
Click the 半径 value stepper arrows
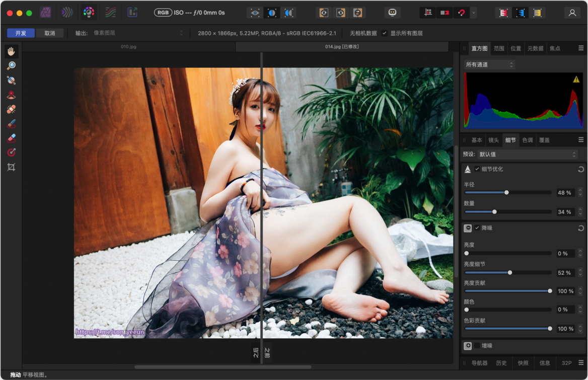point(580,193)
